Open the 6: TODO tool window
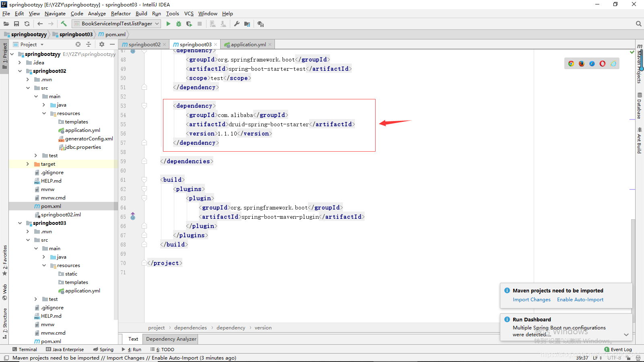Viewport: 644px width, 362px height. (162, 350)
